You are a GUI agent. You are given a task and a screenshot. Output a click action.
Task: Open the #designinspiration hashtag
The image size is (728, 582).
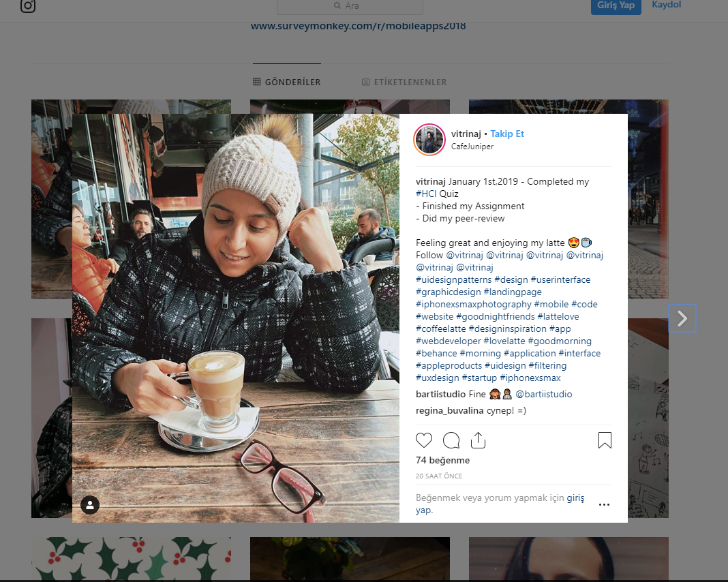(x=507, y=328)
